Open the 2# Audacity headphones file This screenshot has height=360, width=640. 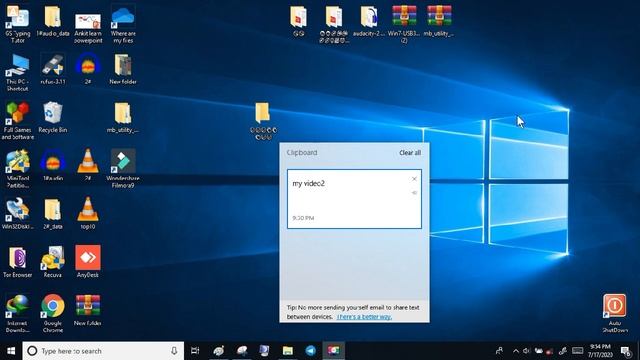(x=88, y=69)
